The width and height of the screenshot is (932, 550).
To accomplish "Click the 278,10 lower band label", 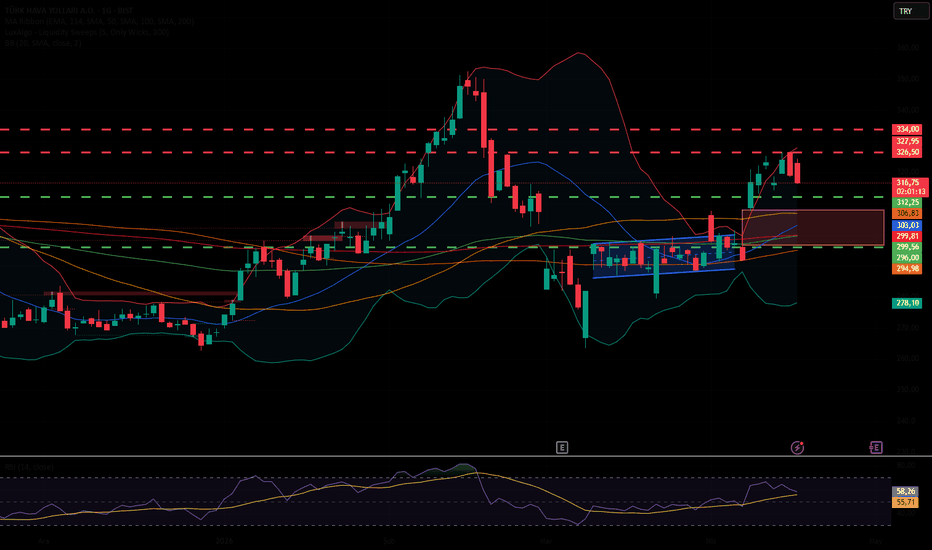I will (907, 303).
